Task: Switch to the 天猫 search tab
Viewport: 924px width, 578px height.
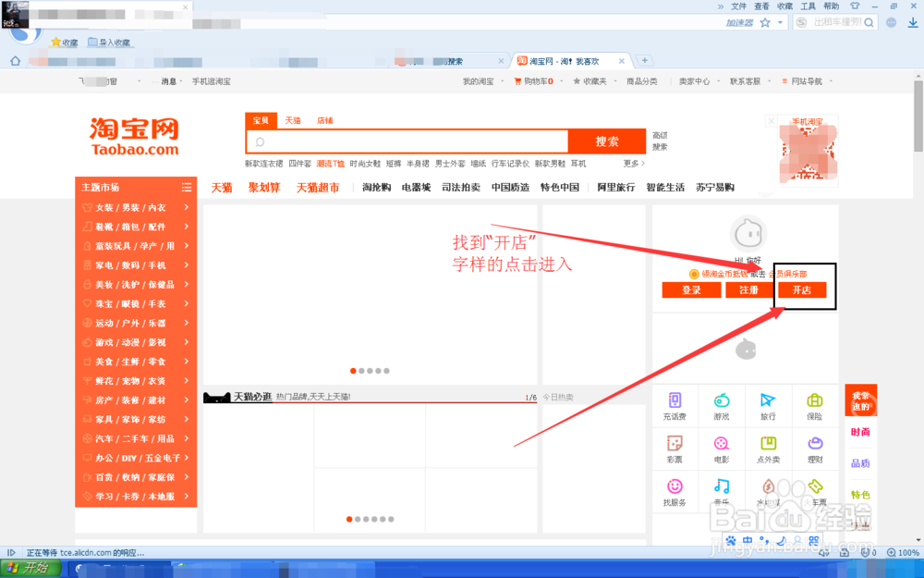Action: 294,120
